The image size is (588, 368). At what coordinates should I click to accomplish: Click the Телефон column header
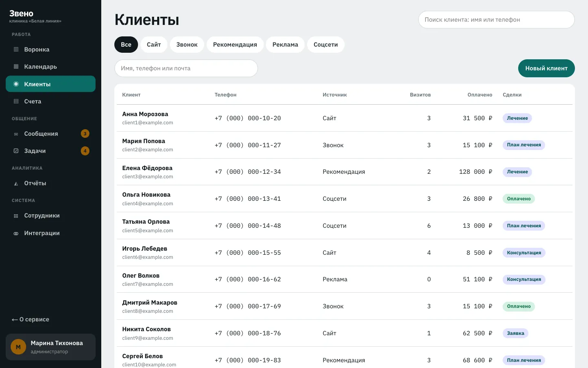pos(225,95)
